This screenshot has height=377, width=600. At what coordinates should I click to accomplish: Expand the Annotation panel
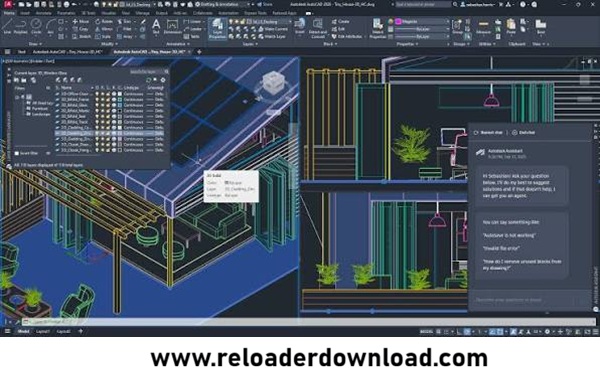(x=177, y=44)
